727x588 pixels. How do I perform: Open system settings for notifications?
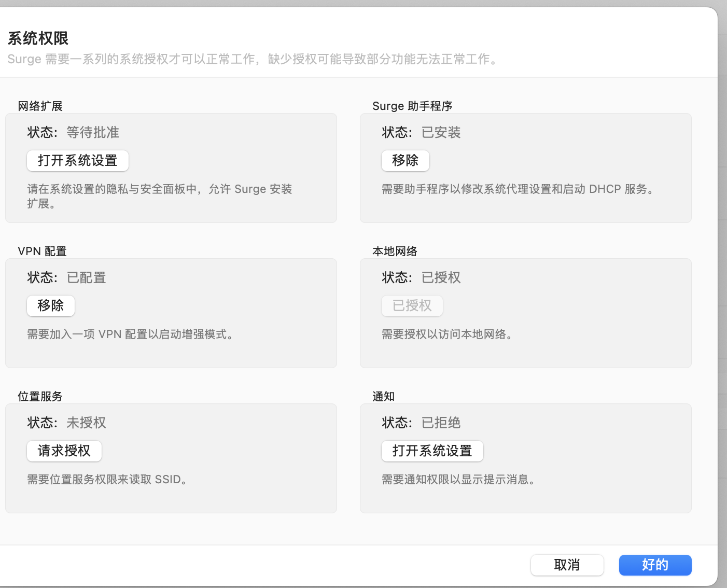432,451
